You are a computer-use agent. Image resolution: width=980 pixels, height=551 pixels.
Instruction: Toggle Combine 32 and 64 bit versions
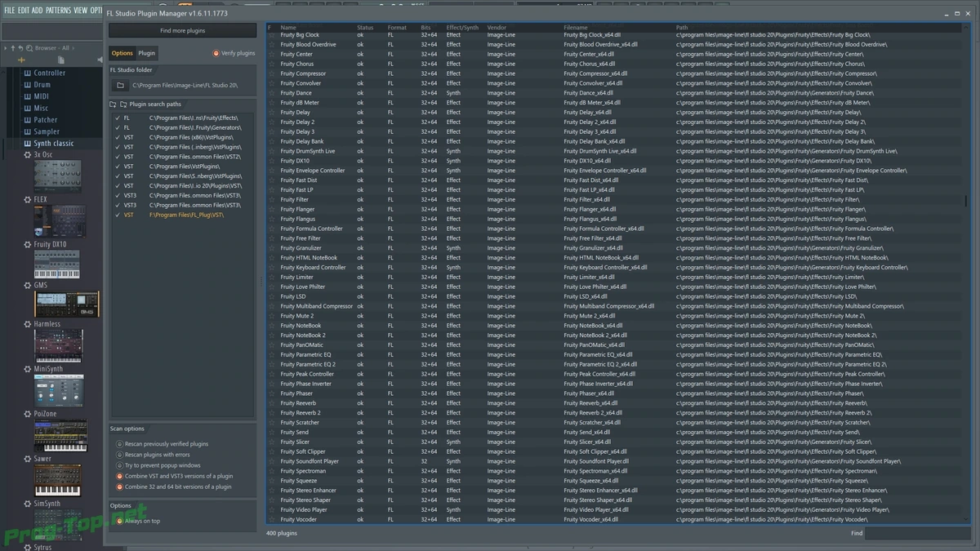click(x=119, y=487)
